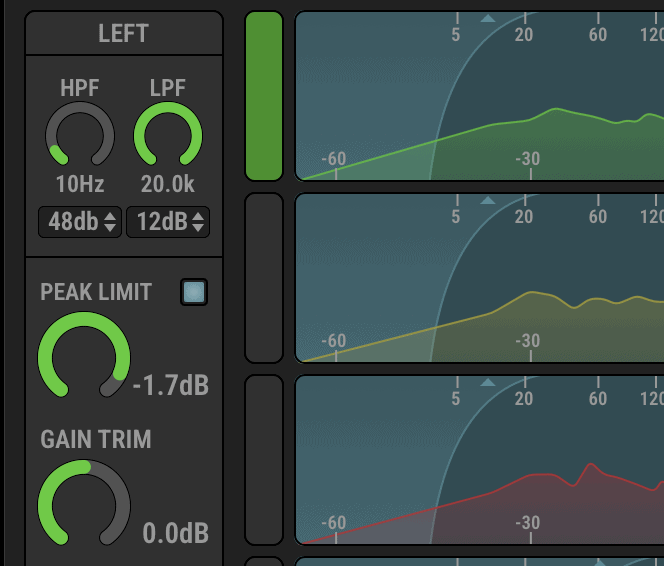Click inside the red spectrum display
This screenshot has height=566, width=664.
tap(480, 470)
